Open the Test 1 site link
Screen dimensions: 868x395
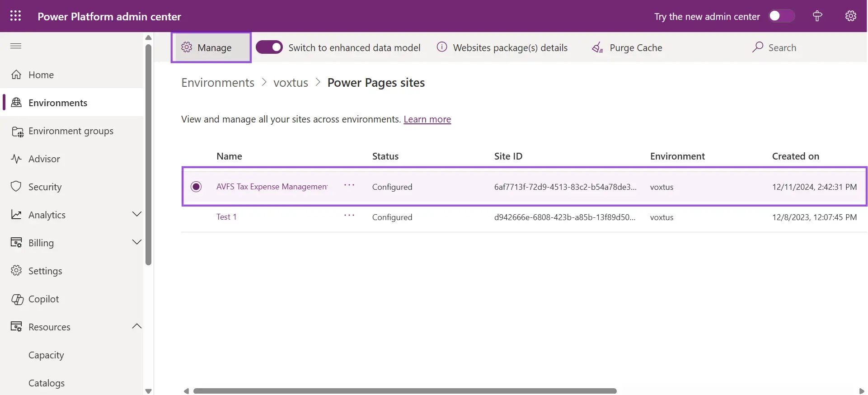226,217
